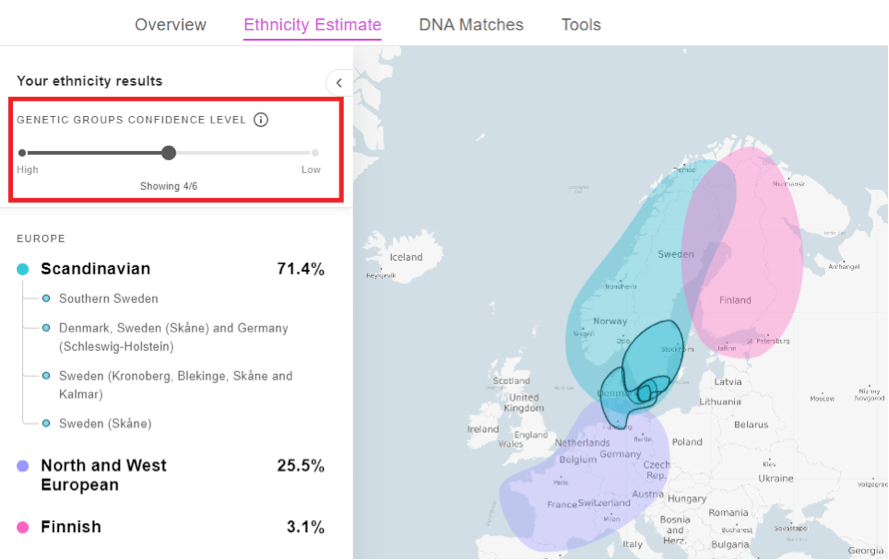889x560 pixels.
Task: Set confidence slider to the Low end
Action: (x=315, y=152)
